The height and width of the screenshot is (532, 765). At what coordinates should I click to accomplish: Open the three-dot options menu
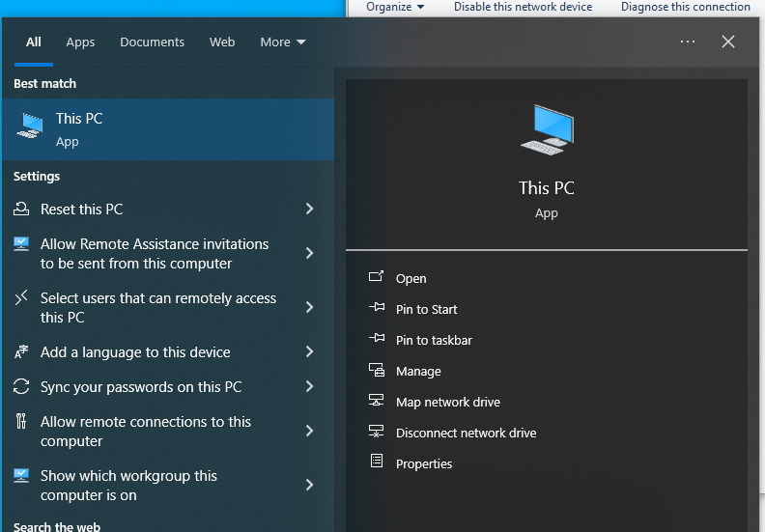click(688, 42)
